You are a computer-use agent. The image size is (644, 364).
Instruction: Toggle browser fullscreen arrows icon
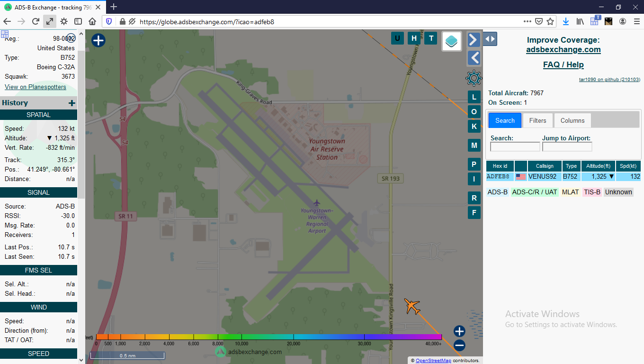pyautogui.click(x=50, y=21)
